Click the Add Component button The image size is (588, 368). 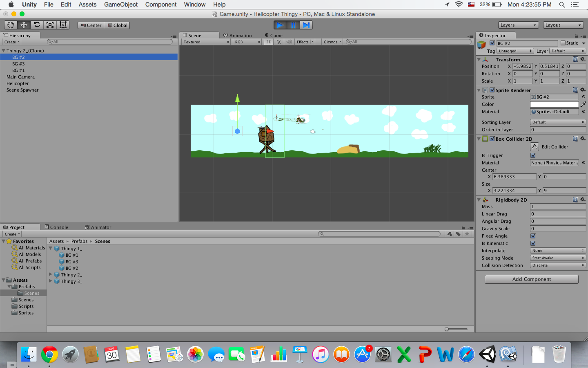(x=532, y=279)
